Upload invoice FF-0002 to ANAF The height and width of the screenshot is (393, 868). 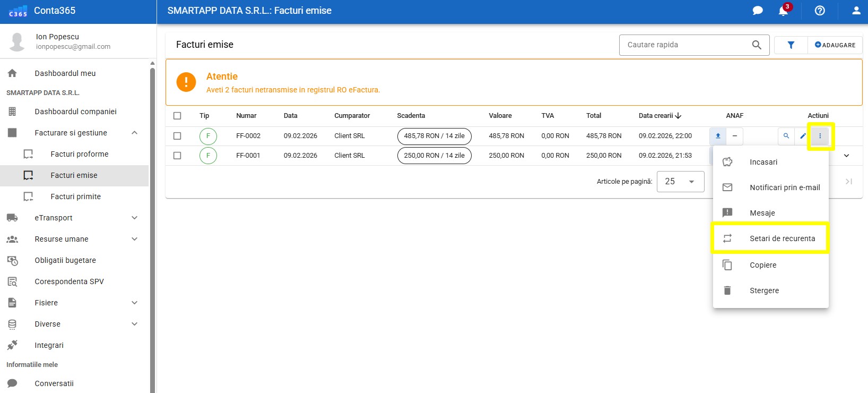coord(718,136)
